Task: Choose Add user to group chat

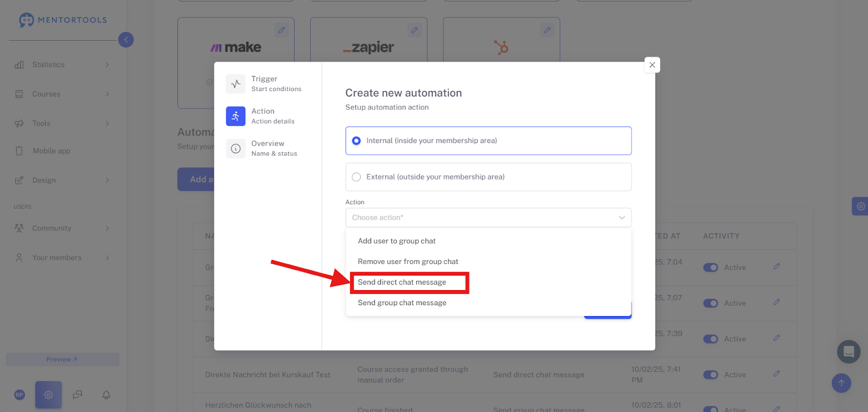Action: pos(397,241)
